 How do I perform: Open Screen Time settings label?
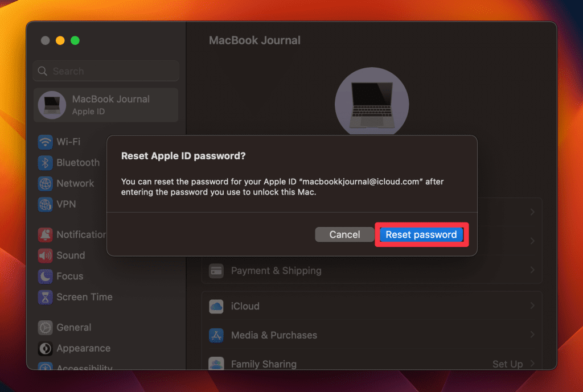84,297
